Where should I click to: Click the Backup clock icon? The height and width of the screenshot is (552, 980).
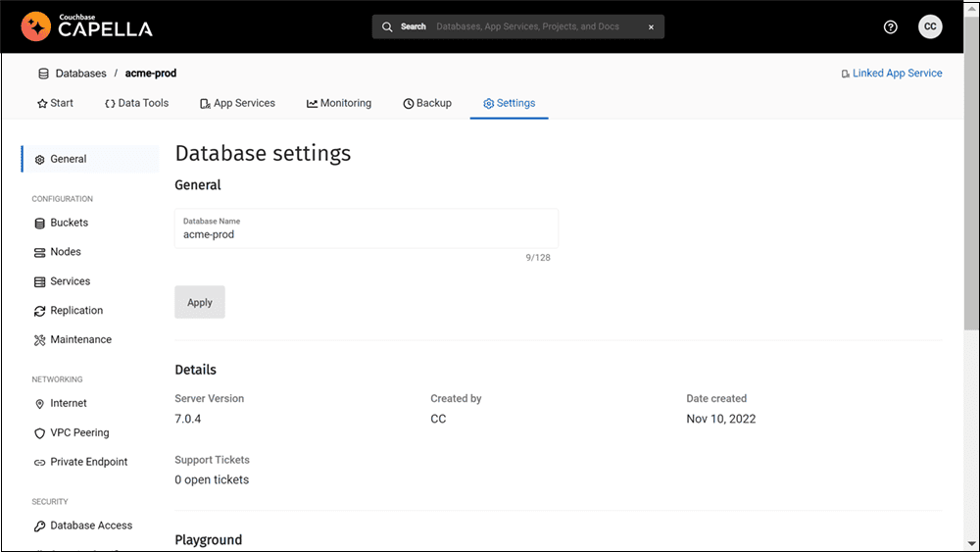click(408, 104)
